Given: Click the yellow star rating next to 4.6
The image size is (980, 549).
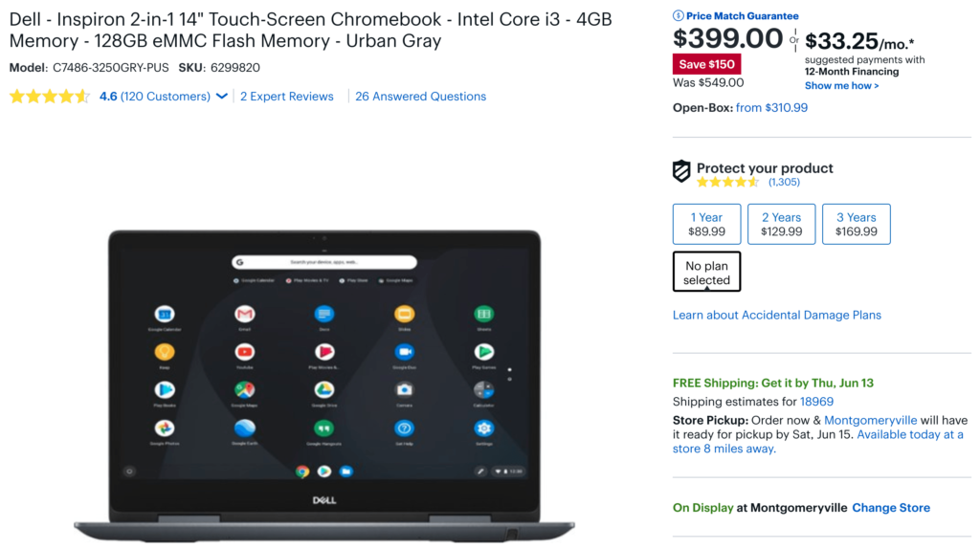Looking at the screenshot, I should click(50, 97).
